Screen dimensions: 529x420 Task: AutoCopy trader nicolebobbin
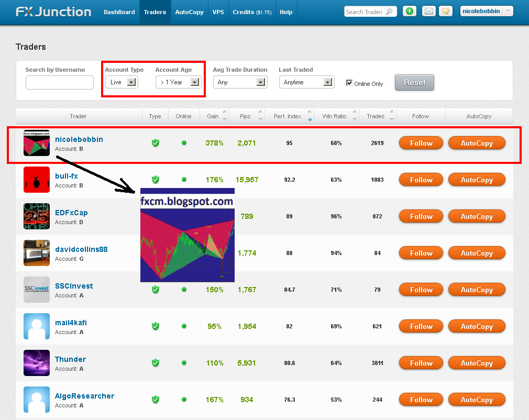[x=477, y=143]
